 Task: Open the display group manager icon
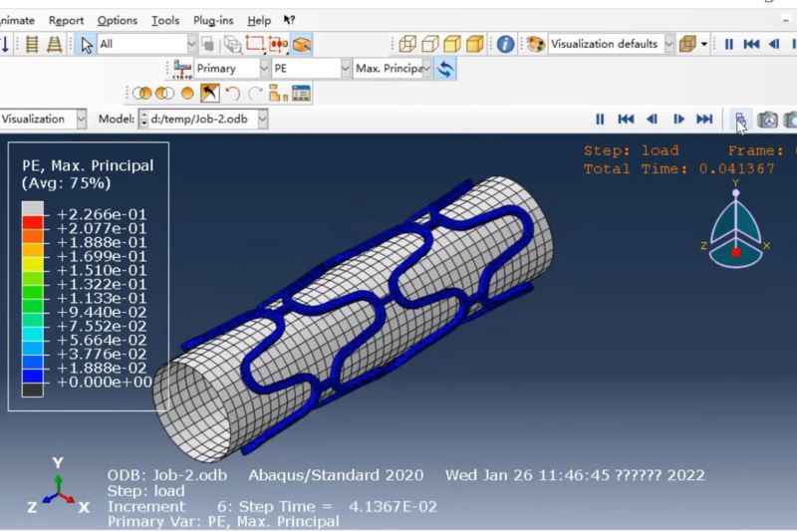[301, 93]
